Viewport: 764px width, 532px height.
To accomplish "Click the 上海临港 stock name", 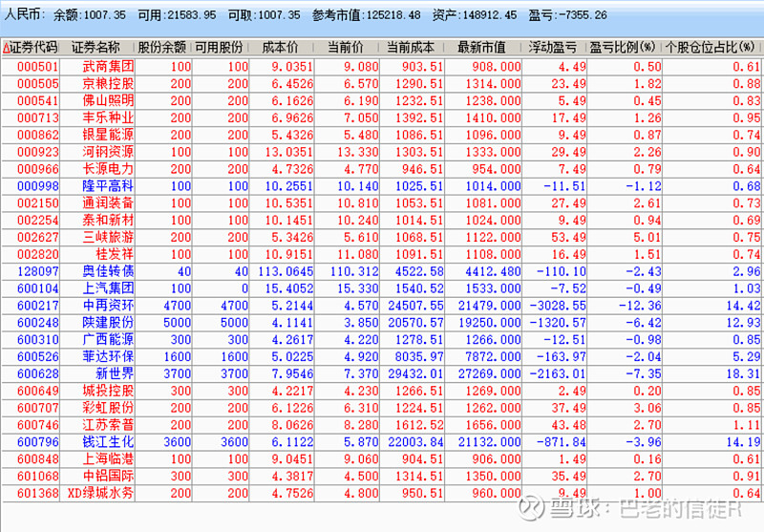I will (108, 458).
